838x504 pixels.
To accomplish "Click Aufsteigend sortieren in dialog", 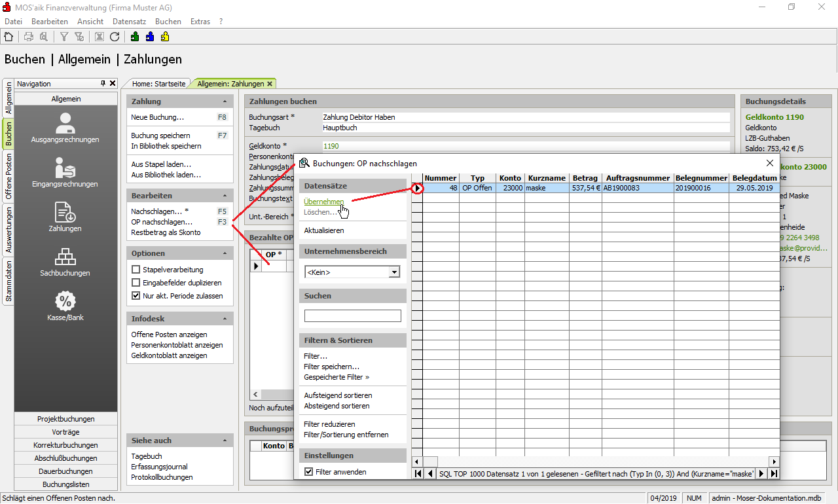I will (x=338, y=395).
